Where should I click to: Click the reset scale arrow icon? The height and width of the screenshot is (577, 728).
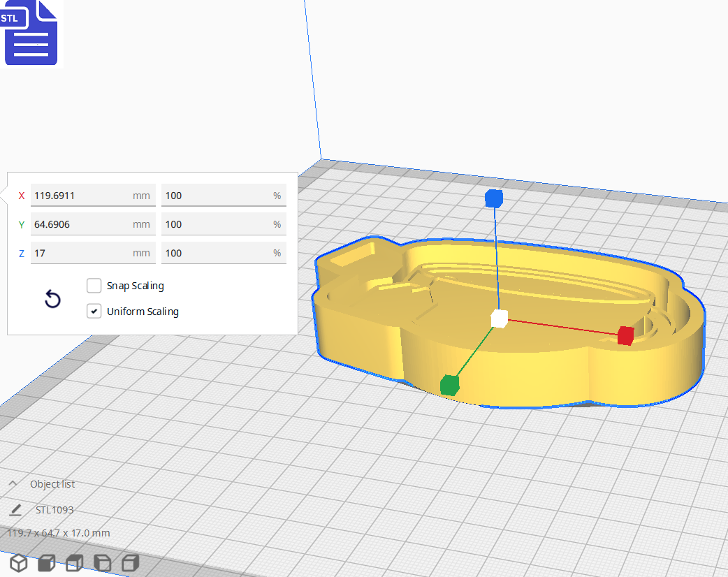point(52,298)
